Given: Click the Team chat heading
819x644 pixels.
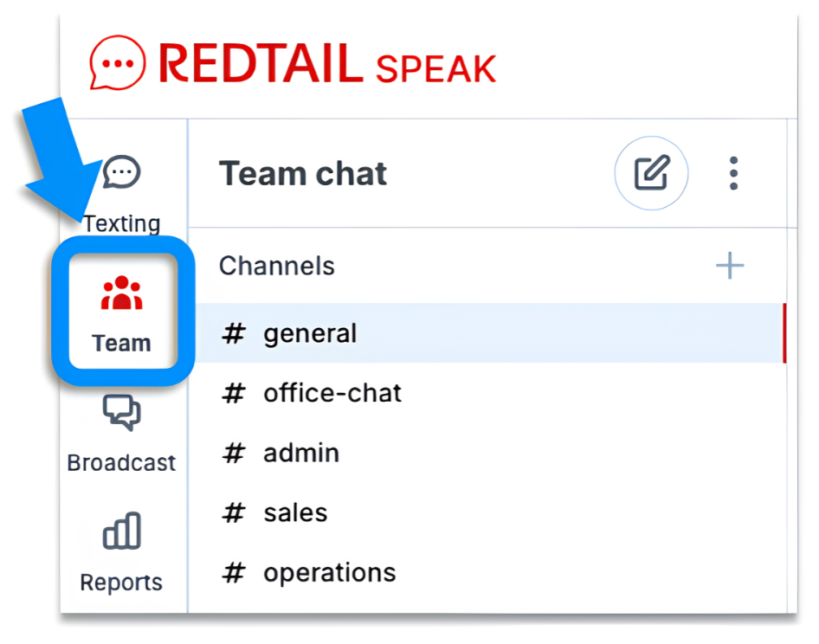Looking at the screenshot, I should tap(303, 173).
